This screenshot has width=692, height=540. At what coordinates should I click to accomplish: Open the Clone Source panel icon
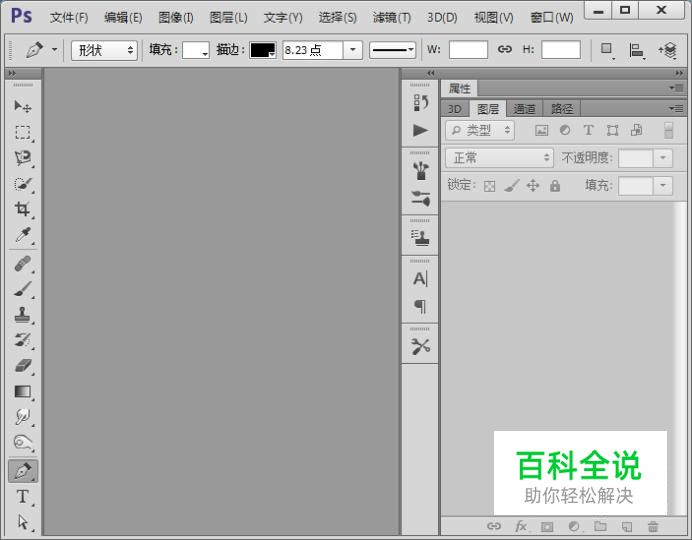pyautogui.click(x=420, y=238)
